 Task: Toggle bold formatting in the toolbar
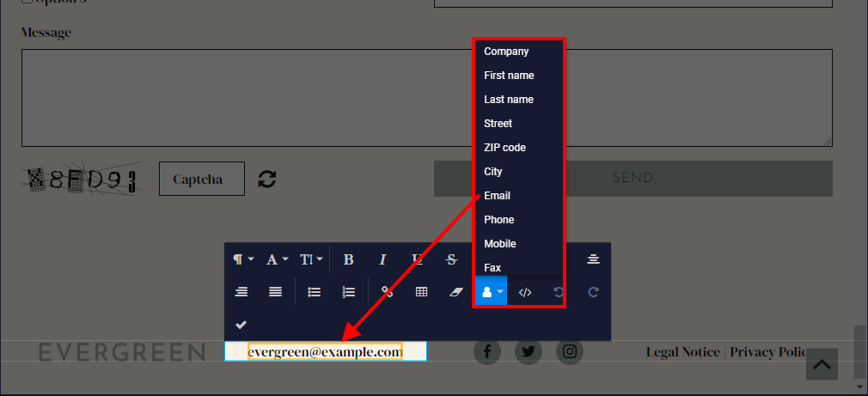pyautogui.click(x=348, y=259)
